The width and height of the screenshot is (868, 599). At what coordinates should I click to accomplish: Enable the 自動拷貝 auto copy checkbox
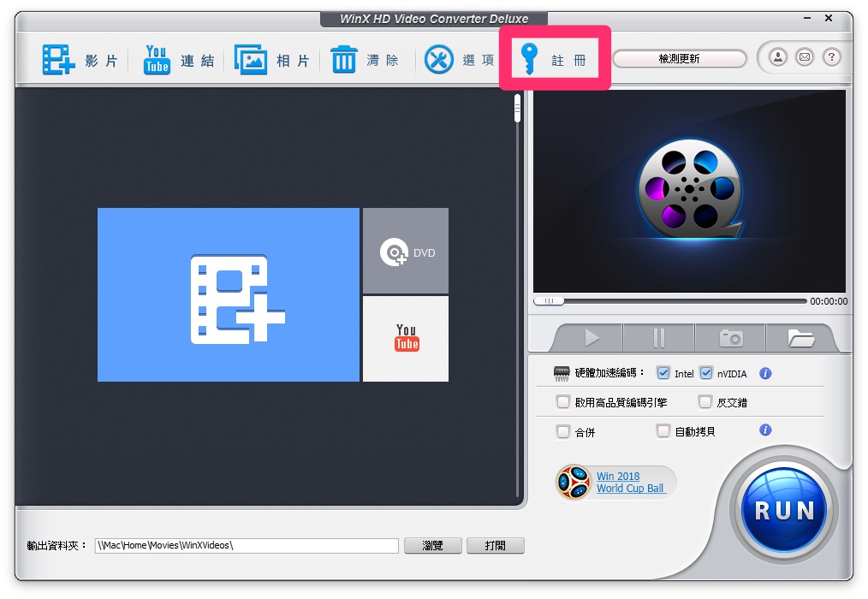click(663, 430)
